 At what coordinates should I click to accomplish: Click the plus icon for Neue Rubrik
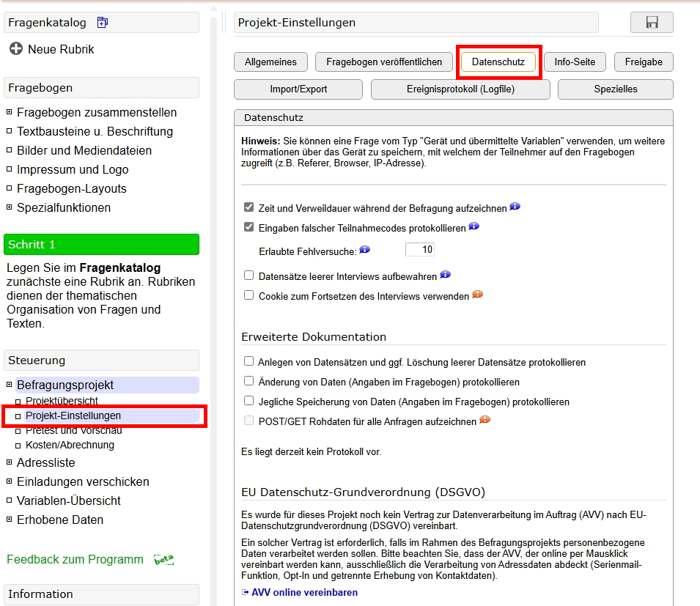click(x=15, y=49)
